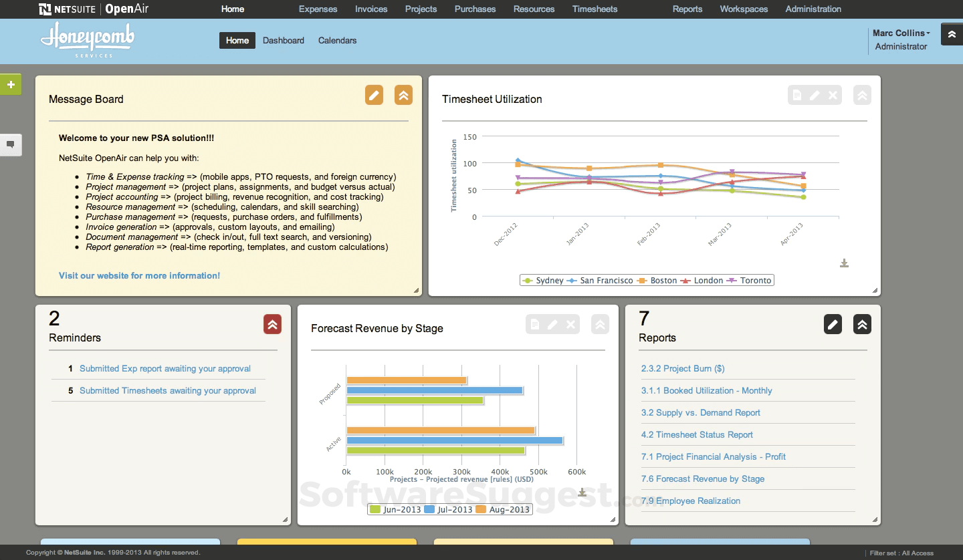963x560 pixels.
Task: Collapse the Message Board using the double-chevron control
Action: point(403,95)
